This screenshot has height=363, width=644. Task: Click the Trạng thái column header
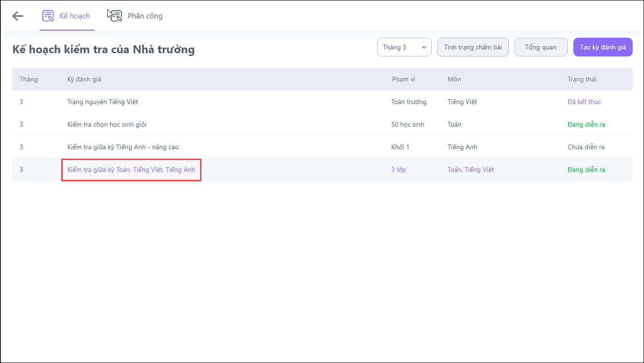pyautogui.click(x=582, y=79)
